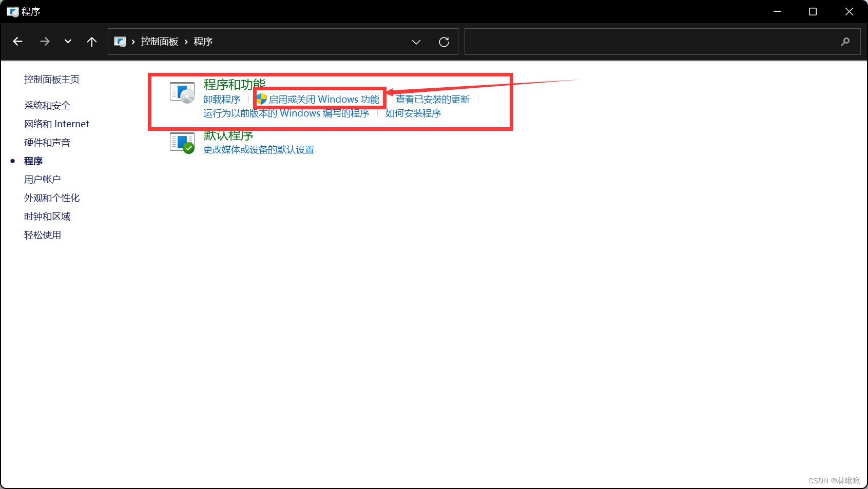The height and width of the screenshot is (489, 868).
Task: Click the window icon in title bar
Action: tap(12, 12)
